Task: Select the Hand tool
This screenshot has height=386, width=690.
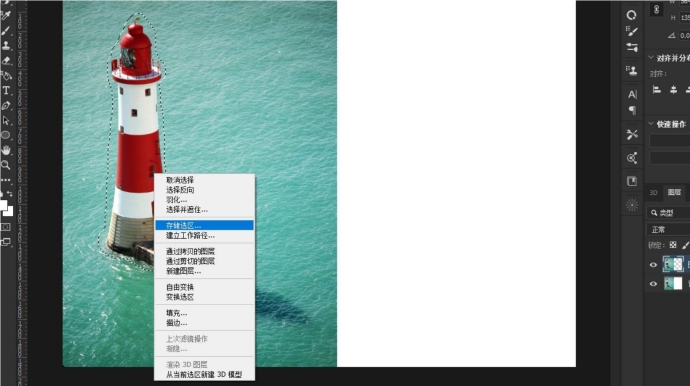Action: (6, 150)
